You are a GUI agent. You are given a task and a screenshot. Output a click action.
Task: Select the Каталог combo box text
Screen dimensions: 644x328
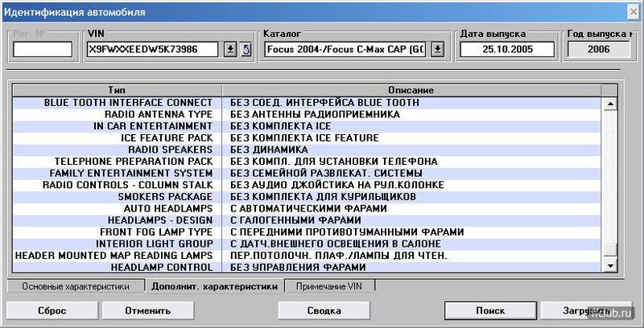point(347,50)
